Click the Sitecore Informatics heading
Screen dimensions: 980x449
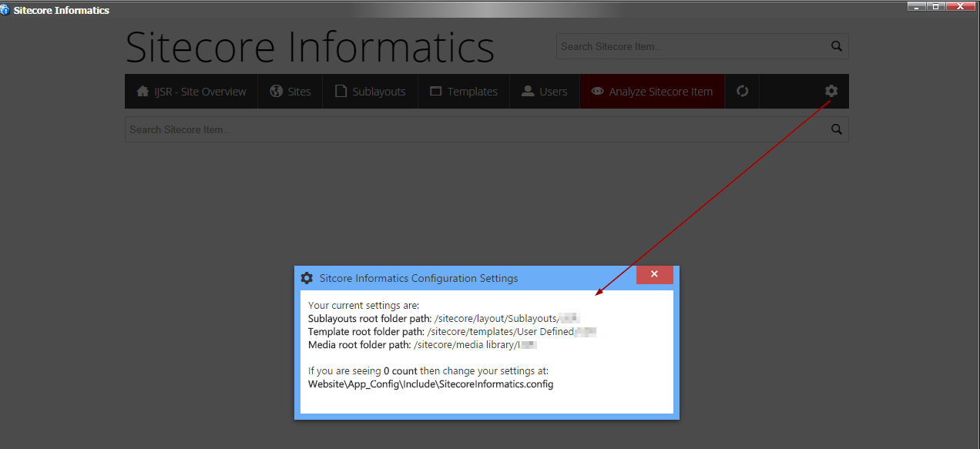pyautogui.click(x=310, y=47)
